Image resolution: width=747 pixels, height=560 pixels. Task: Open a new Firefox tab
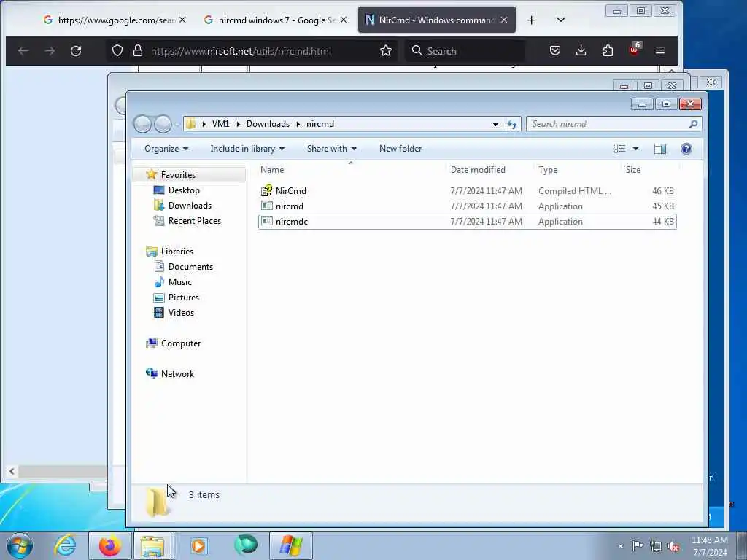(532, 20)
